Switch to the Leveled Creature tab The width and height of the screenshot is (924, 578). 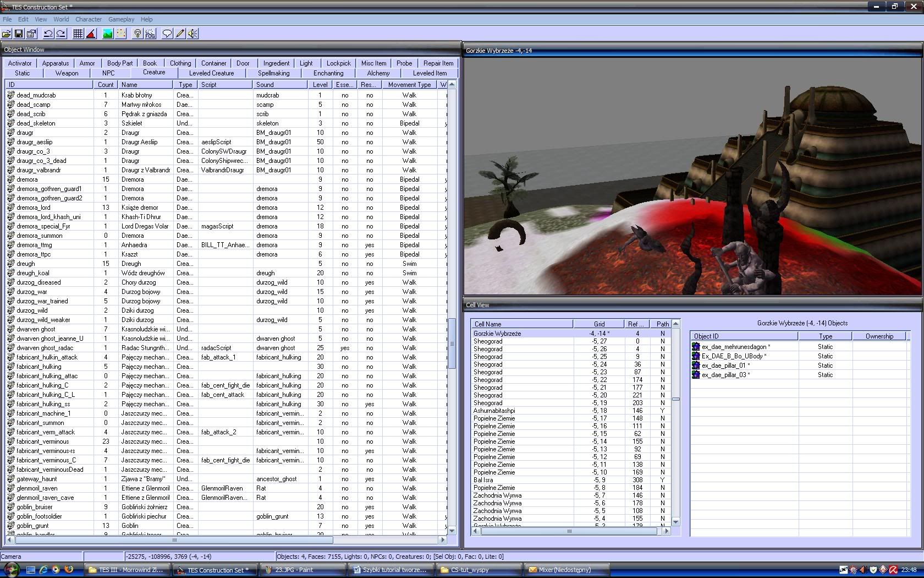coord(212,73)
